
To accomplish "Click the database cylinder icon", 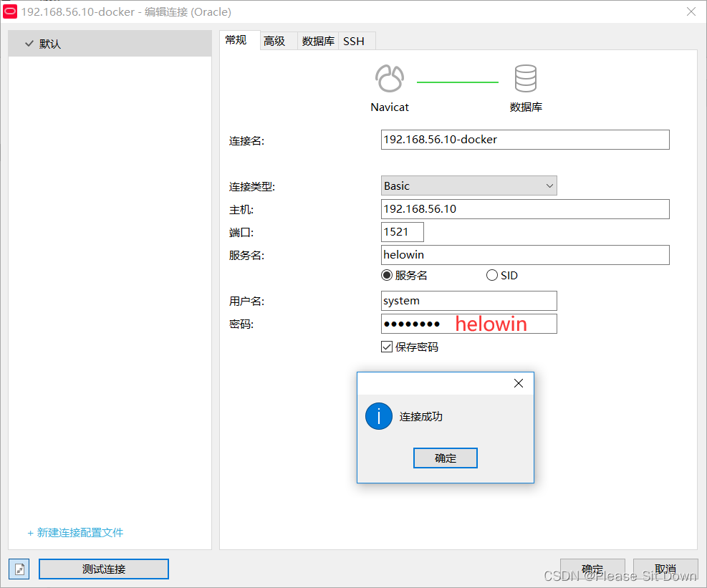I will coord(525,79).
